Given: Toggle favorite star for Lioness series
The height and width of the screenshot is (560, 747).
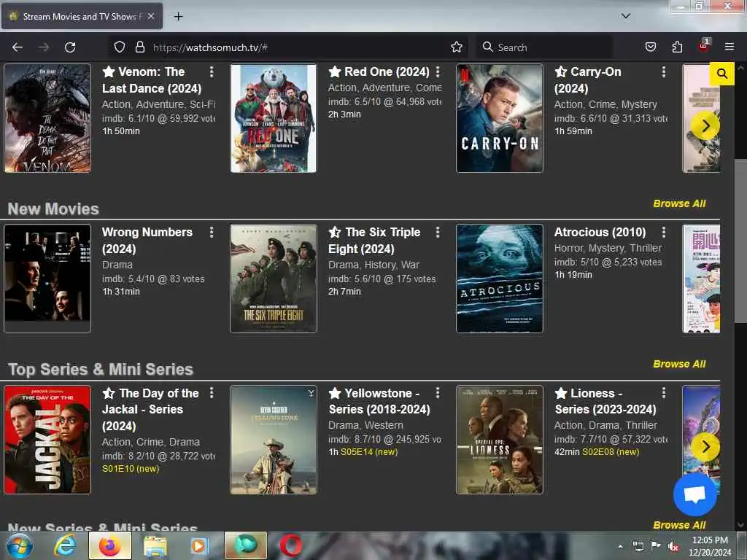Looking at the screenshot, I should 561,393.
